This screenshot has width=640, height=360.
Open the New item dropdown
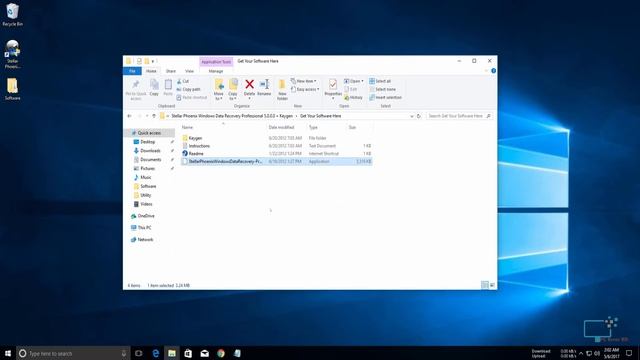point(304,81)
